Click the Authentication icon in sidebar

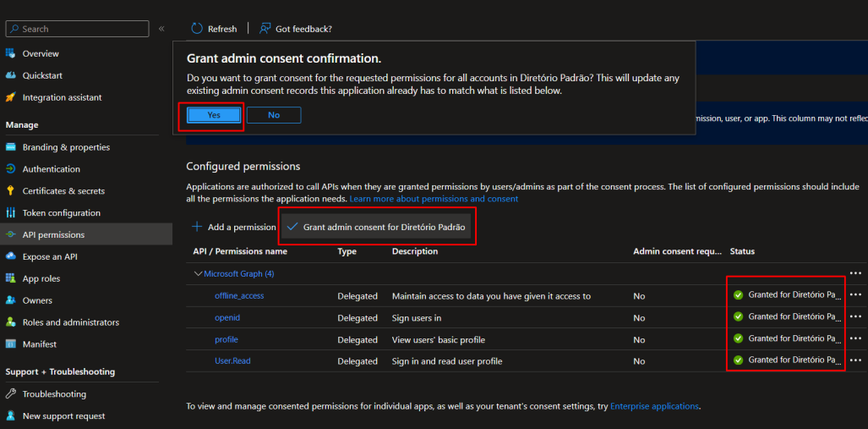(x=10, y=169)
